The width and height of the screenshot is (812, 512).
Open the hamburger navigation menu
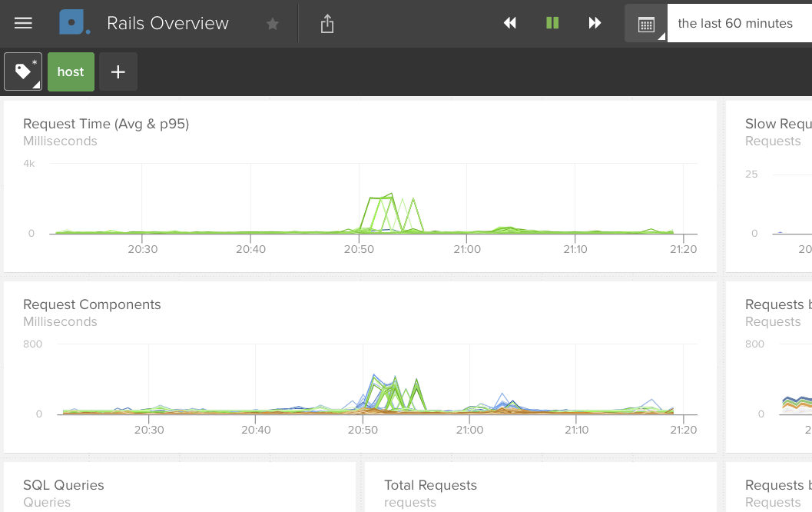pyautogui.click(x=23, y=23)
